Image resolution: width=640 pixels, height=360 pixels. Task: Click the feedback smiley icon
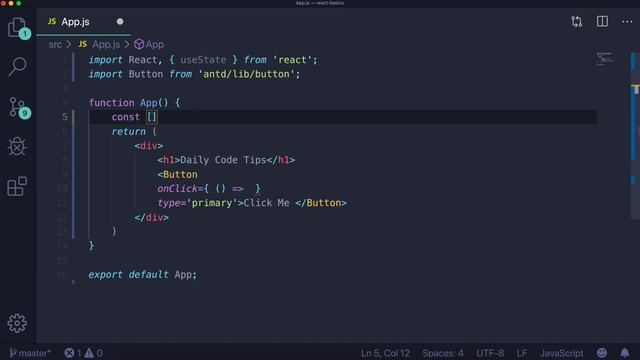coord(602,353)
